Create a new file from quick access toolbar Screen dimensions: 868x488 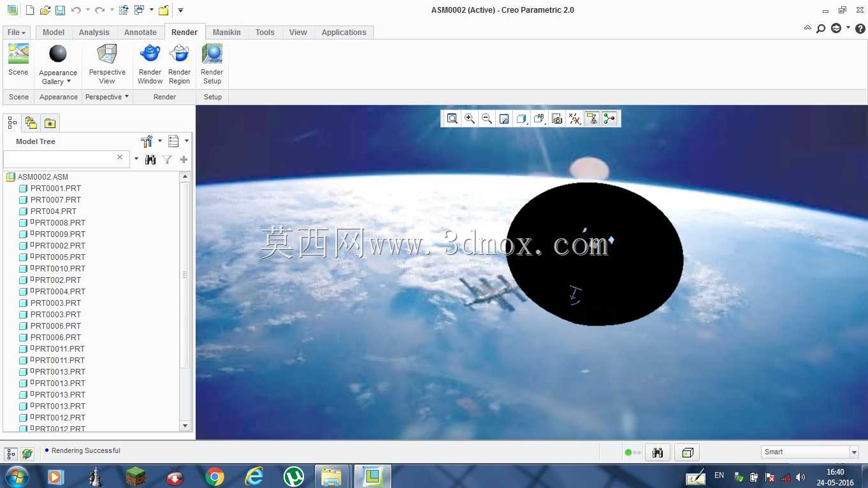pyautogui.click(x=29, y=10)
